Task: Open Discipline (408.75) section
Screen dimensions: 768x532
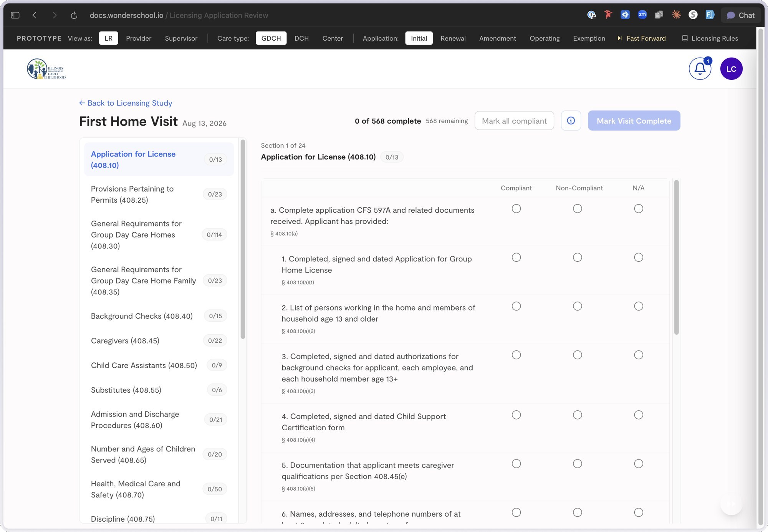Action: click(x=159, y=519)
